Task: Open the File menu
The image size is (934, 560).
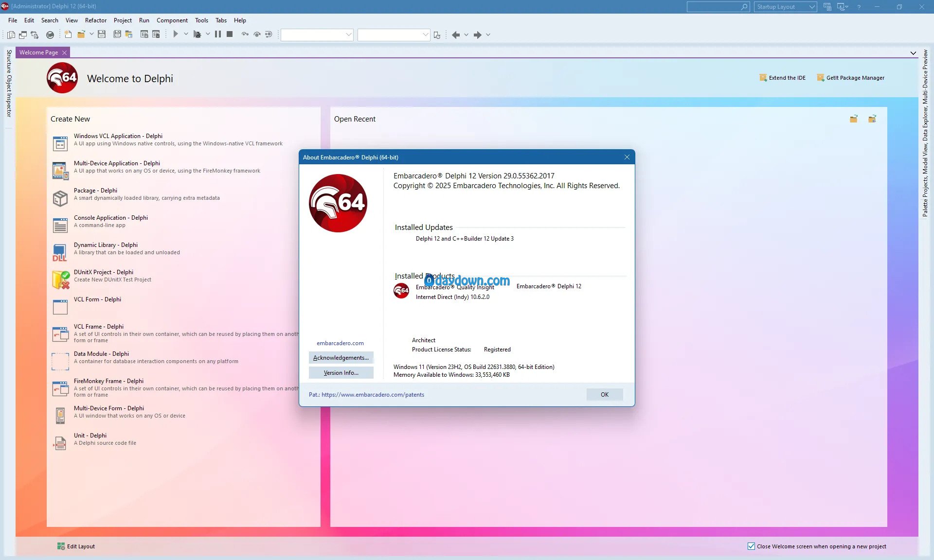Action: pos(13,20)
